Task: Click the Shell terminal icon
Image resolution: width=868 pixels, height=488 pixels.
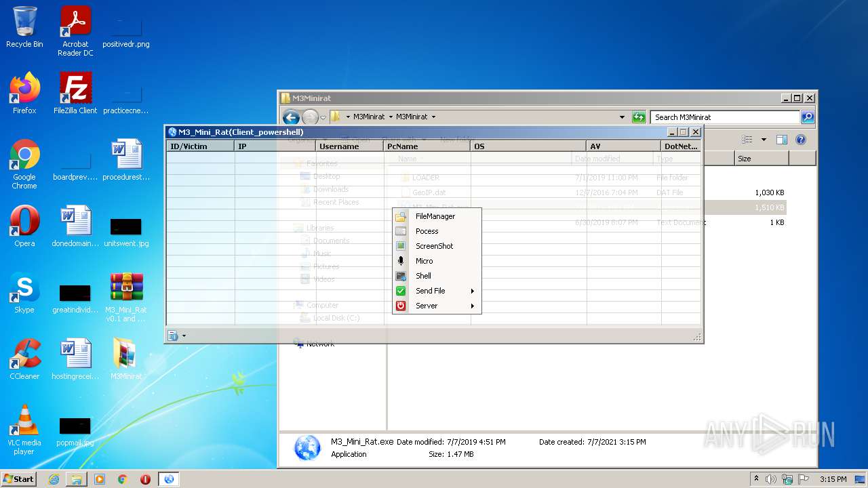Action: pos(401,276)
